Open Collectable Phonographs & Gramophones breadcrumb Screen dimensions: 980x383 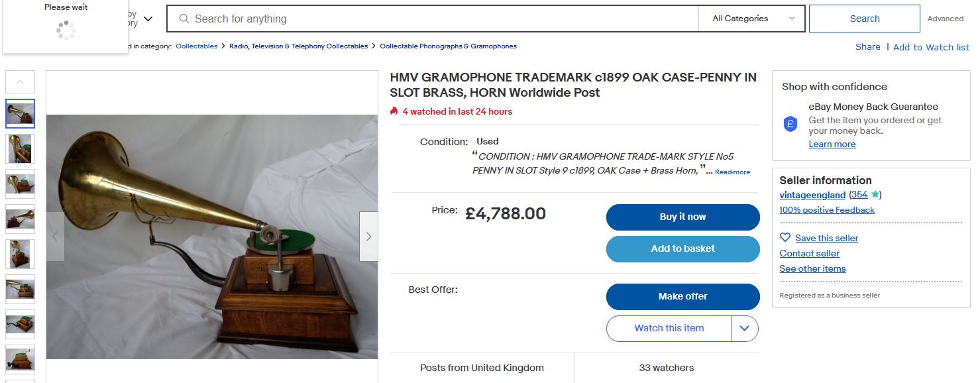(x=448, y=46)
